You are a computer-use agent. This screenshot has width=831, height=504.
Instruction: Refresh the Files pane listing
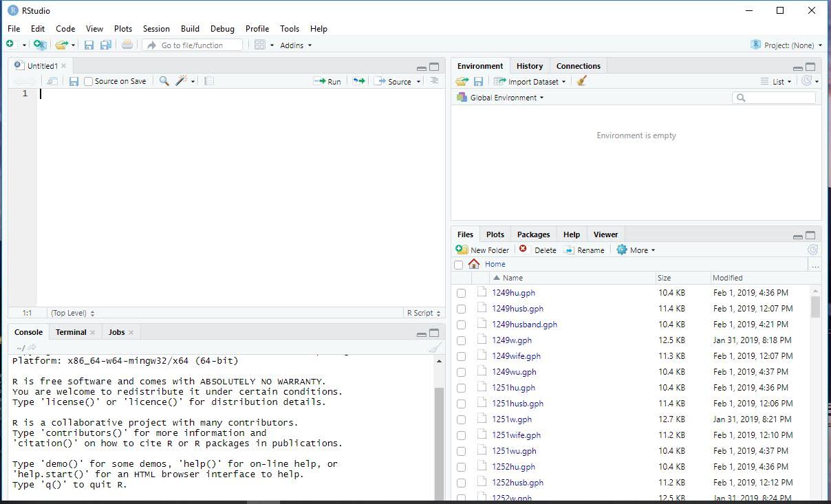point(812,250)
